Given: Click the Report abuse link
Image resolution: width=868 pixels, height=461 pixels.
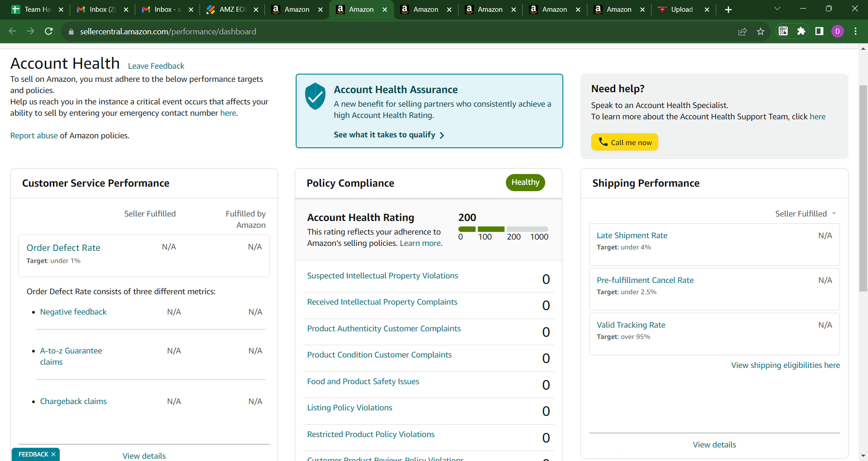Looking at the screenshot, I should [x=34, y=136].
